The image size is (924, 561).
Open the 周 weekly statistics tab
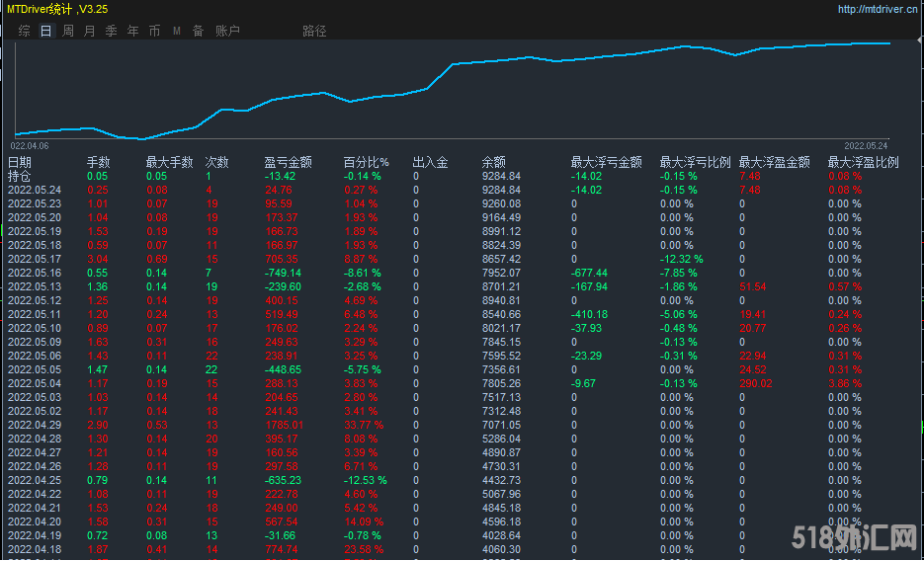click(x=68, y=31)
